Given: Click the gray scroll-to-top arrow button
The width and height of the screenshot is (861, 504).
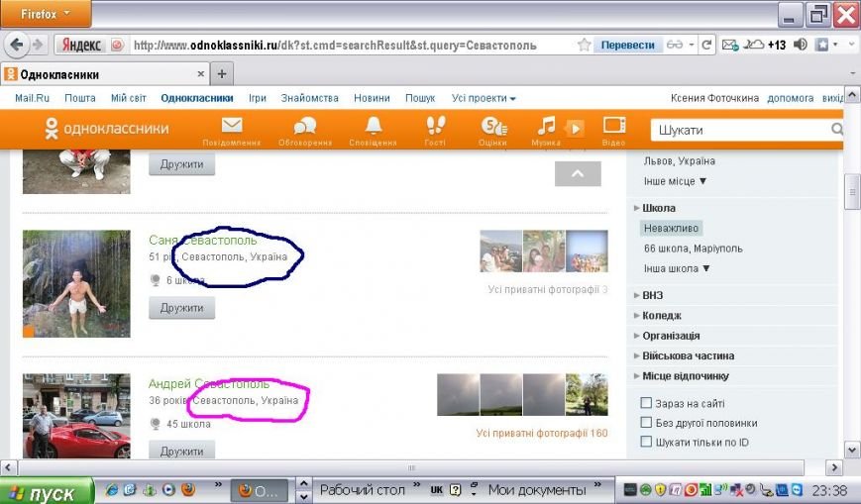Looking at the screenshot, I should pyautogui.click(x=578, y=173).
